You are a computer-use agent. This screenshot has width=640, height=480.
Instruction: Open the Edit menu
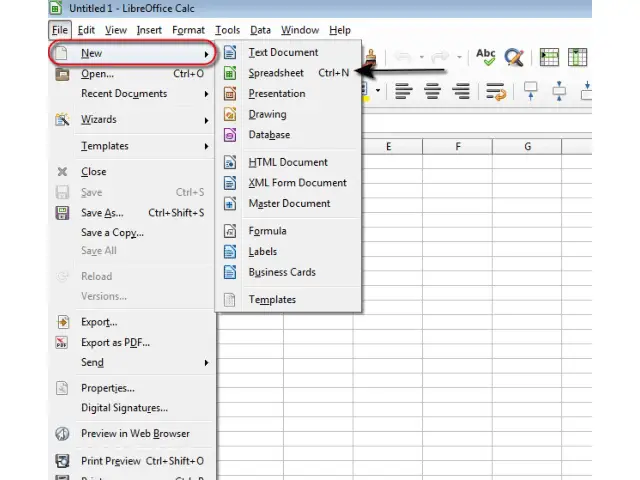coord(86,30)
